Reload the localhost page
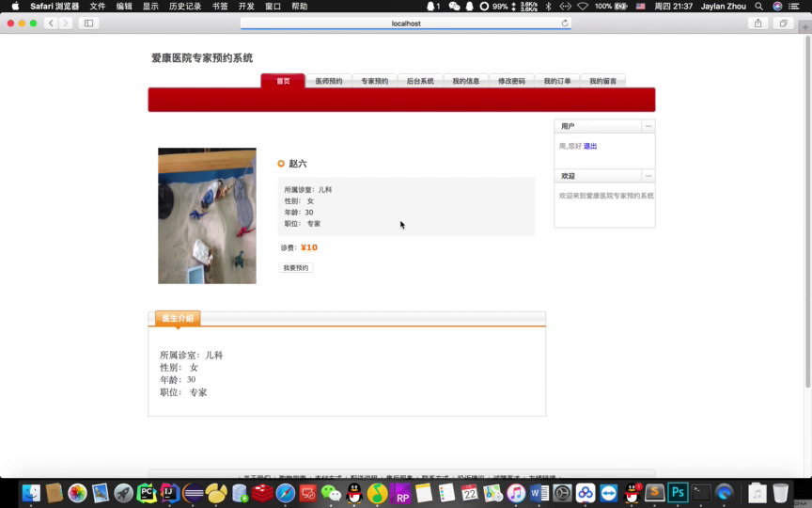The image size is (812, 508). [x=565, y=24]
